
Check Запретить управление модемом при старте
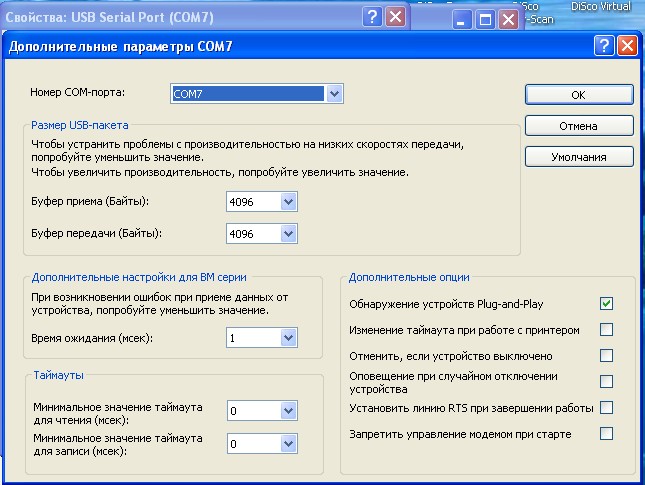pos(606,433)
